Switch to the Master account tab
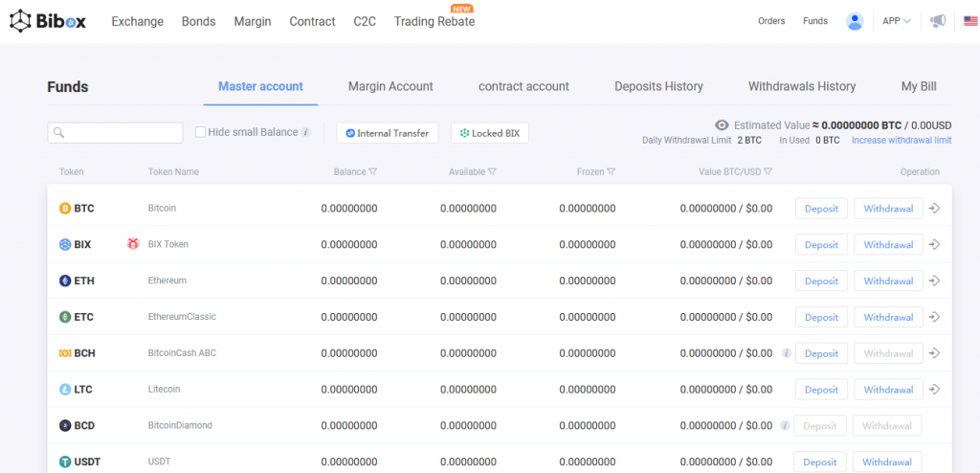The height and width of the screenshot is (473, 980). click(x=260, y=86)
